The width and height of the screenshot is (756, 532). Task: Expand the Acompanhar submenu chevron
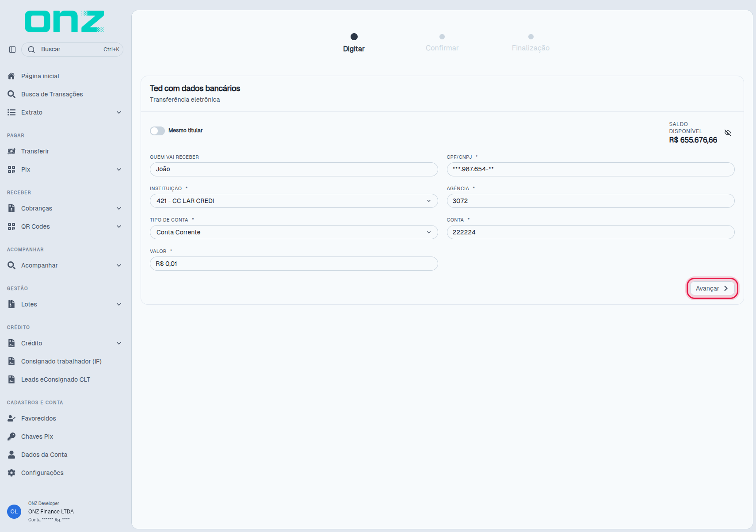pyautogui.click(x=119, y=265)
